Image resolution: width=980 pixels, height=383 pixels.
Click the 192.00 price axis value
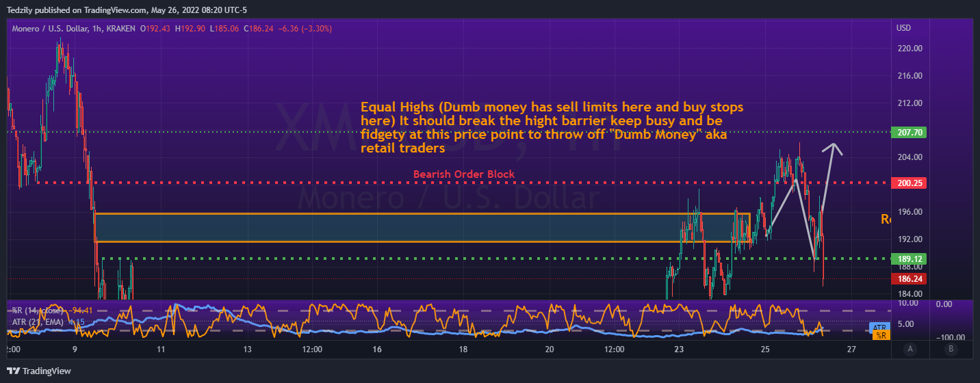tap(909, 239)
